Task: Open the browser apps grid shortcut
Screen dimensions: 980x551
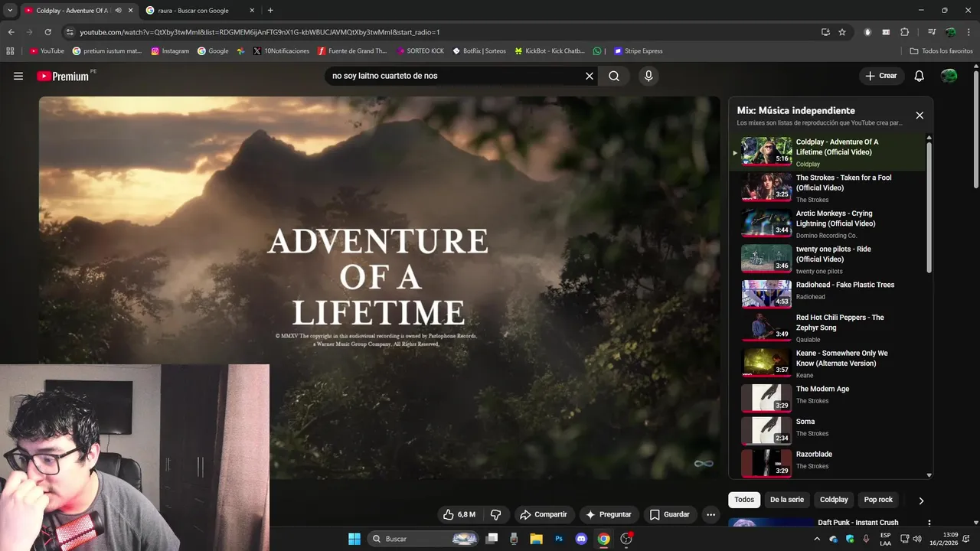Action: pos(10,51)
